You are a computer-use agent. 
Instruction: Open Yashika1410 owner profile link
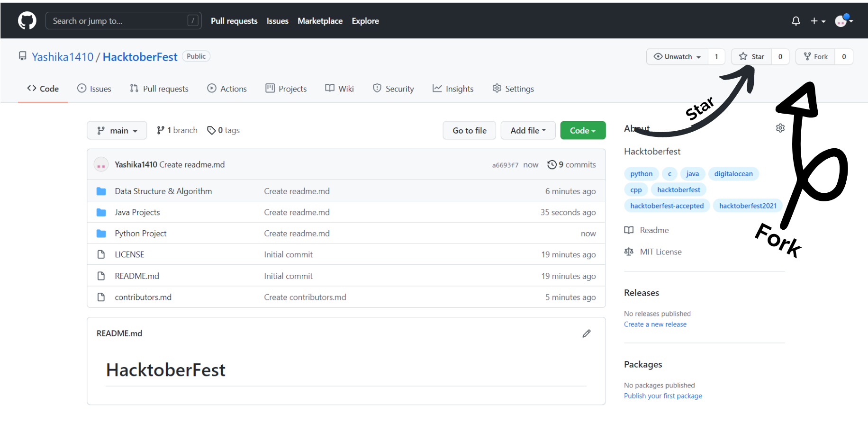coord(63,57)
